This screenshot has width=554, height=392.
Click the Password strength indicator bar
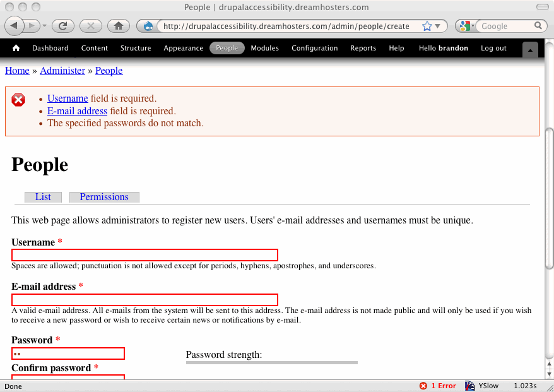pyautogui.click(x=272, y=363)
